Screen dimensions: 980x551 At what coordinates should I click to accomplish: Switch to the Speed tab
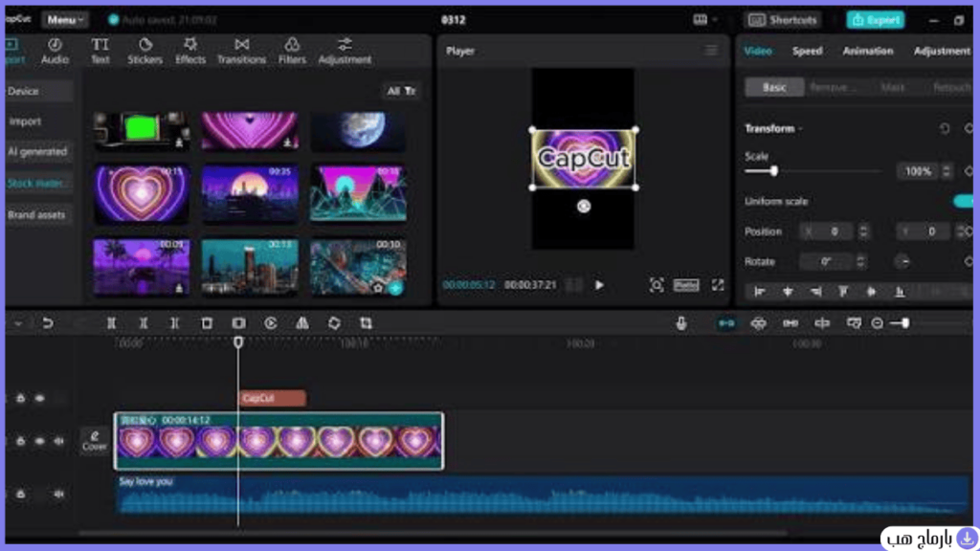807,52
